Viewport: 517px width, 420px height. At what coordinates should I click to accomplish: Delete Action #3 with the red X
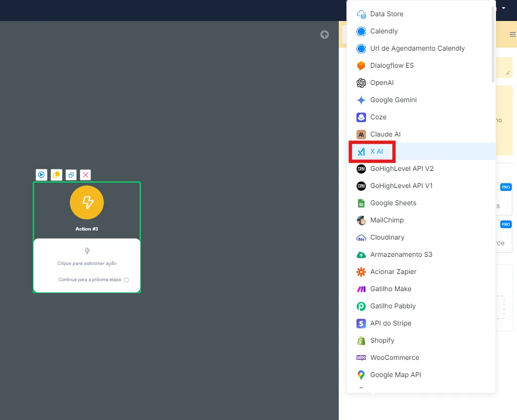(86, 175)
